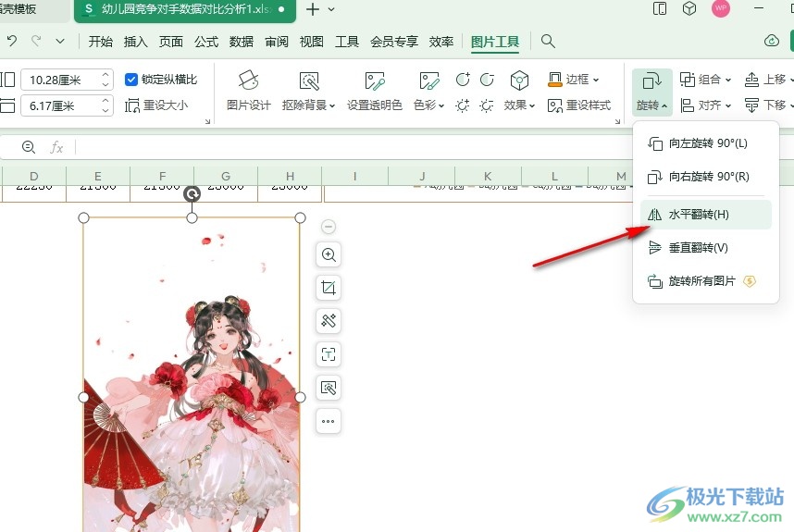Screen dimensions: 794x532
Task: Collapse the 旋转 dropdown button
Action: (x=651, y=91)
